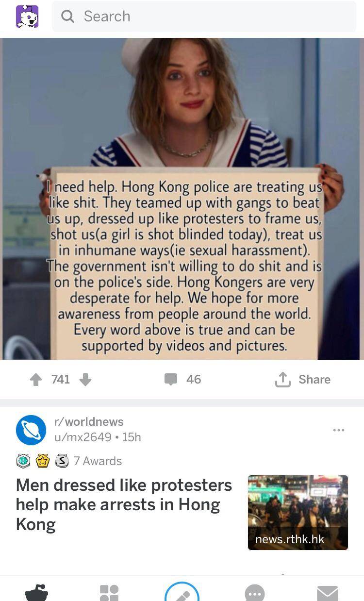Click the Search input field

[x=204, y=17]
